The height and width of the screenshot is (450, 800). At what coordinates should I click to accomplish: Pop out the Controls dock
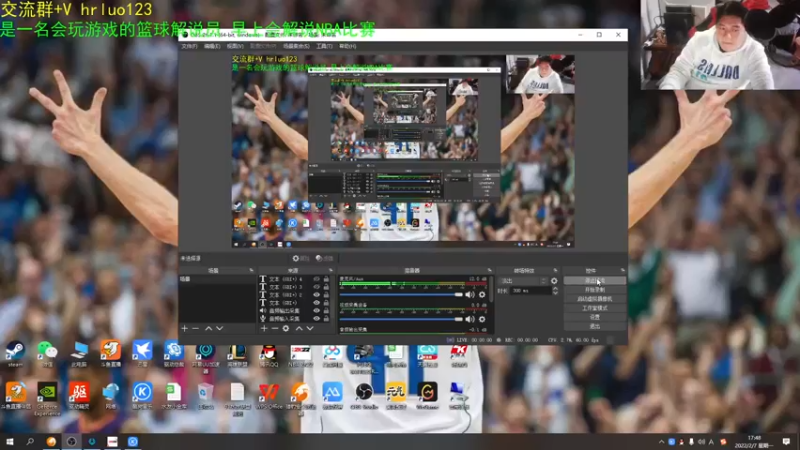[x=622, y=270]
